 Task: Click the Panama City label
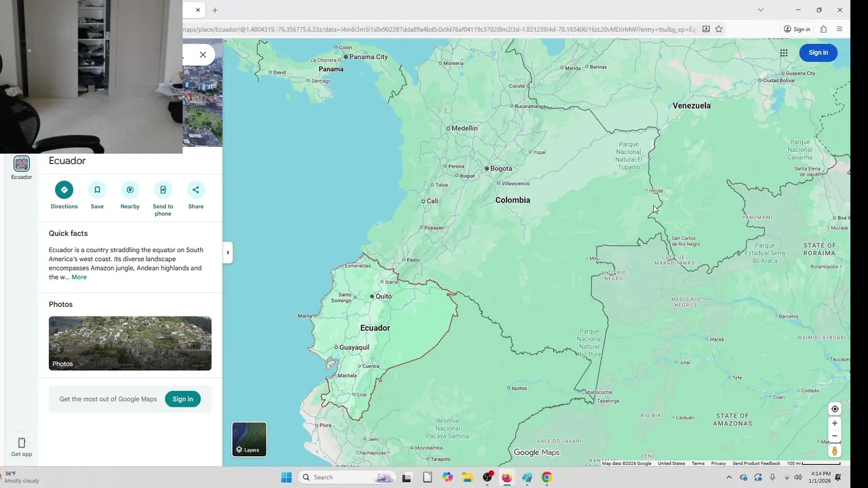pos(368,57)
